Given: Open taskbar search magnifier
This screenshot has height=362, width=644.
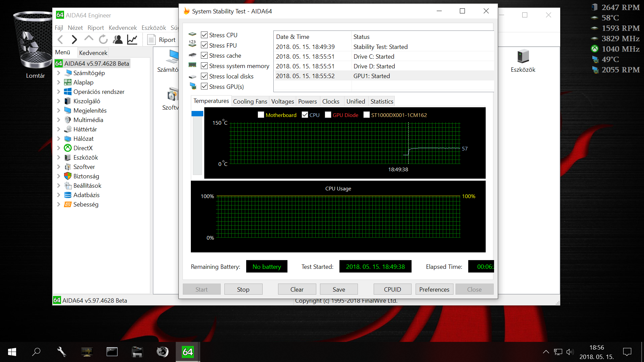Looking at the screenshot, I should pos(36,352).
